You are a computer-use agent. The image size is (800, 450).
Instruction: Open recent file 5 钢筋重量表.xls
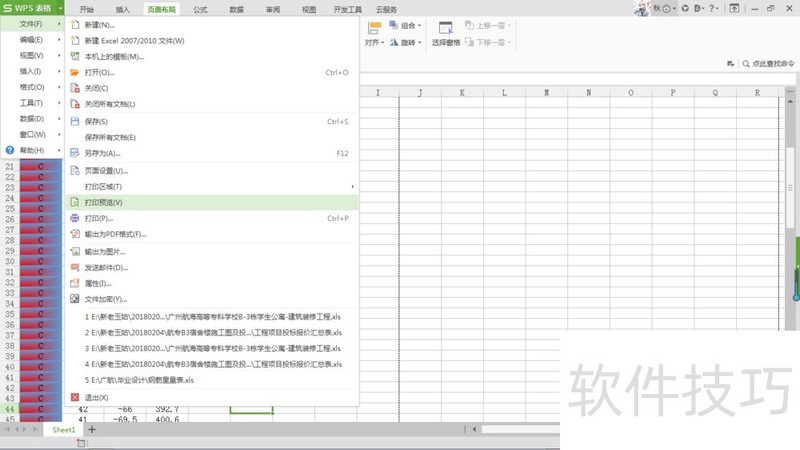(212, 380)
